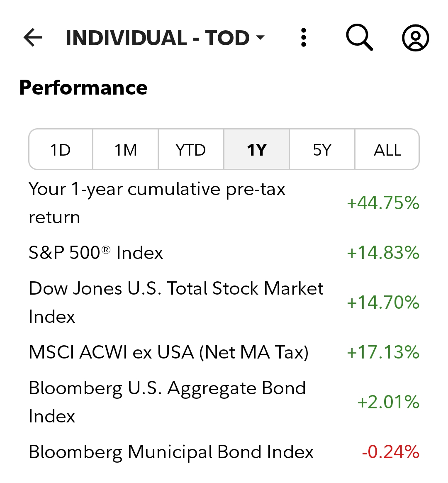The height and width of the screenshot is (483, 448).
Task: Select the 1M time range tab
Action: click(x=126, y=150)
